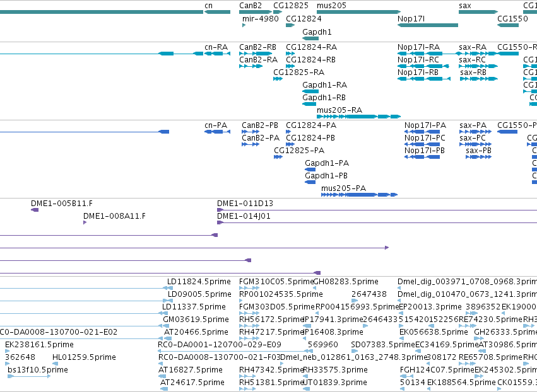
Task: Select the Gapdh1-RB transcript label
Action: point(324,98)
